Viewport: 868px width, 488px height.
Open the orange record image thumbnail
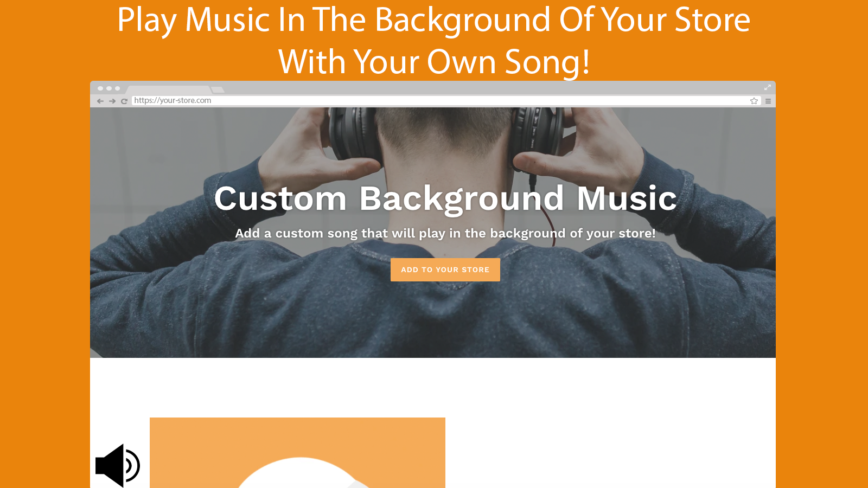297,453
